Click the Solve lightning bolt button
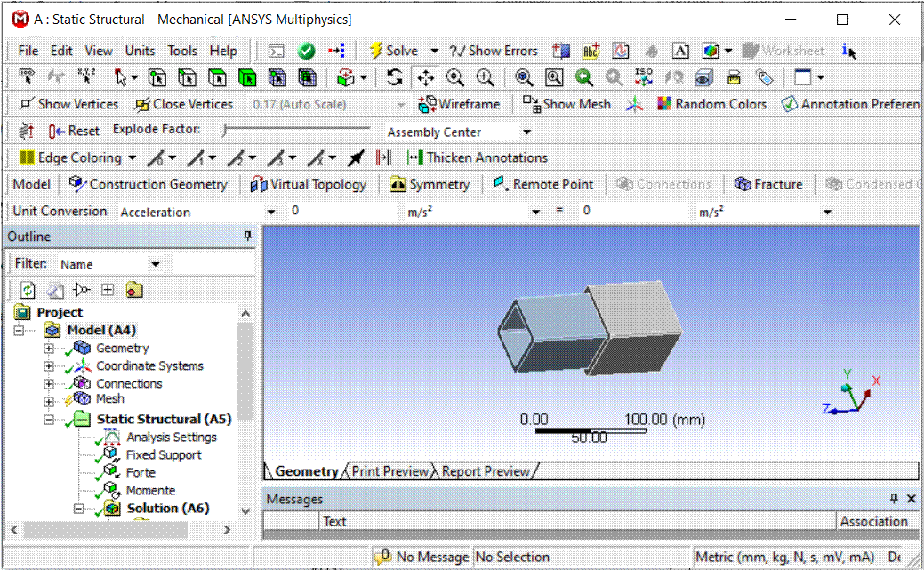Image resolution: width=924 pixels, height=570 pixels. tap(393, 51)
